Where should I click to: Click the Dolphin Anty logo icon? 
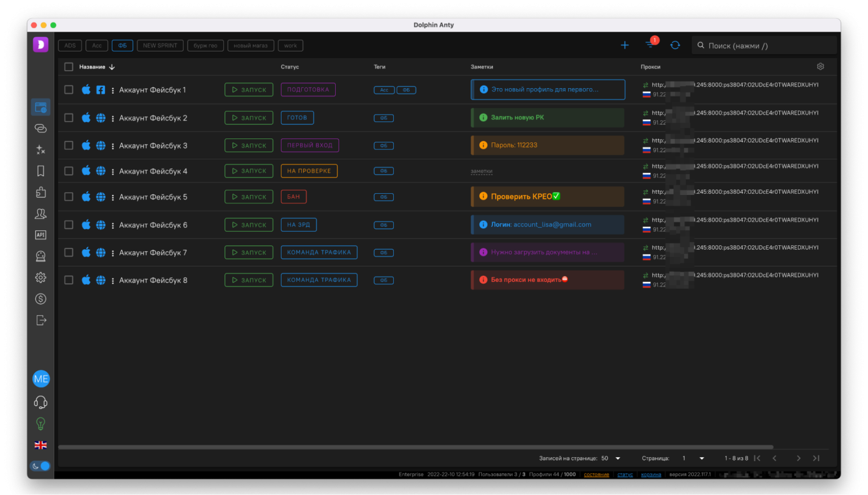[x=41, y=45]
